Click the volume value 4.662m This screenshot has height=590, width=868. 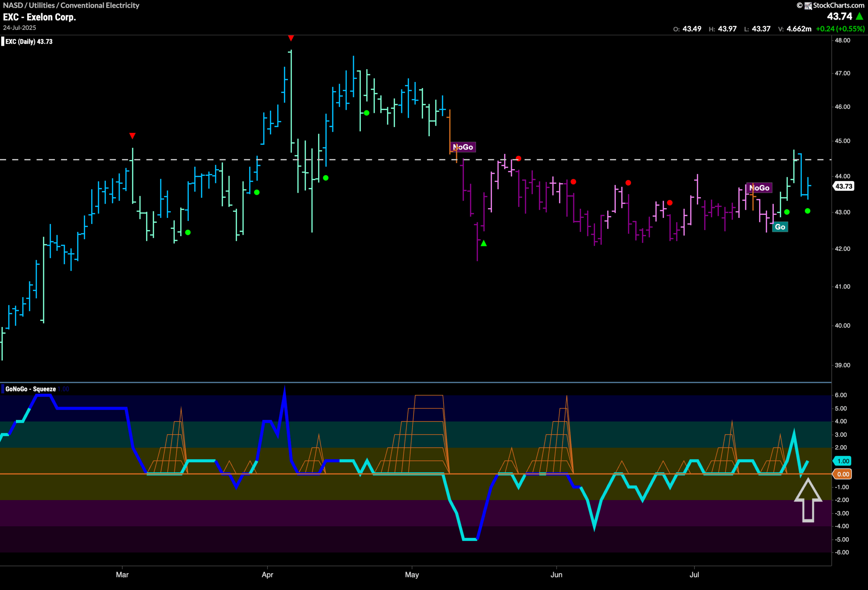[799, 29]
